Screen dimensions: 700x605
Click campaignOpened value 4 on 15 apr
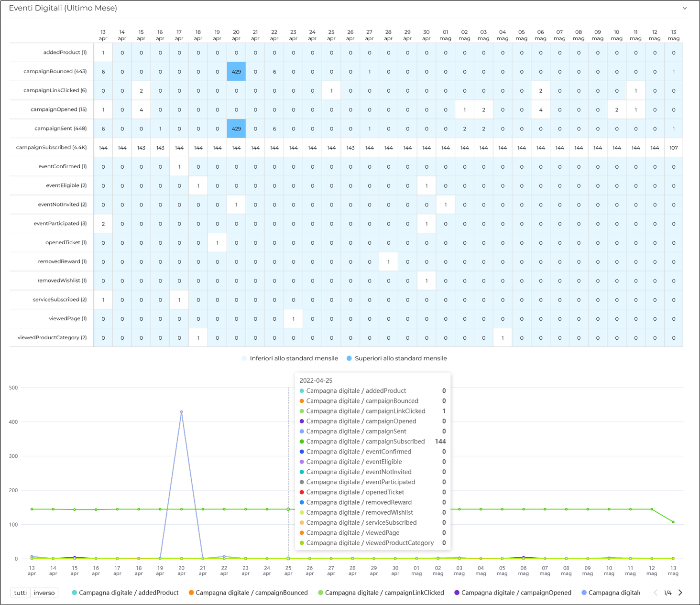141,109
